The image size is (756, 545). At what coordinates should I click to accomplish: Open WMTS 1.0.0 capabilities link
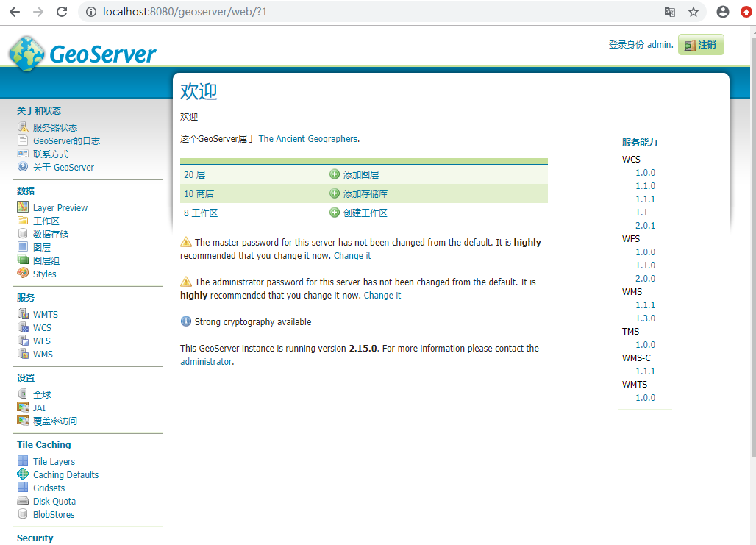[645, 398]
